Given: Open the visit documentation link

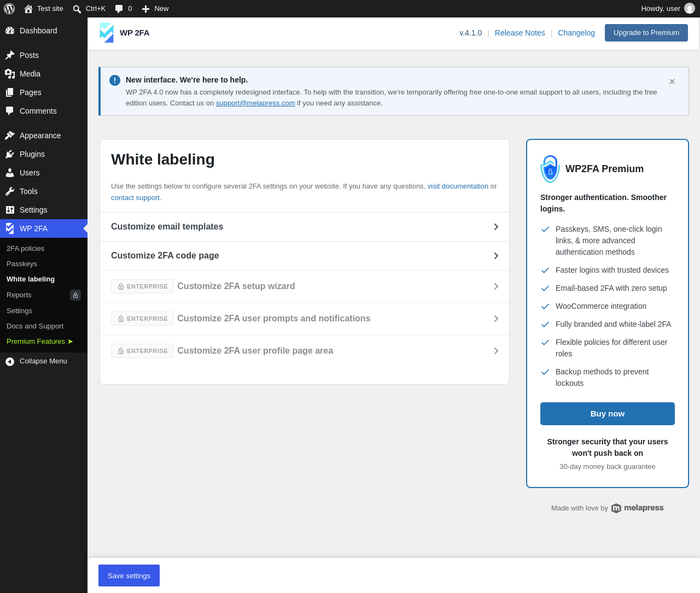Looking at the screenshot, I should (458, 186).
